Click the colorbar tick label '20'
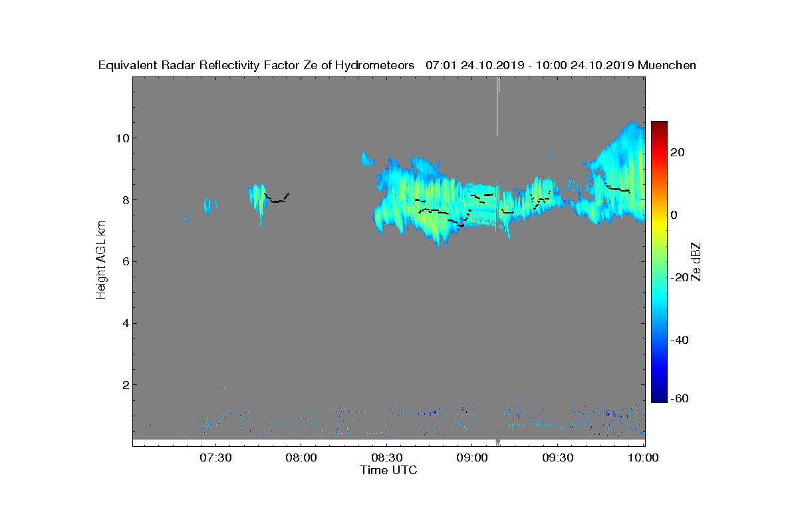This screenshot has width=798, height=532. (x=678, y=152)
